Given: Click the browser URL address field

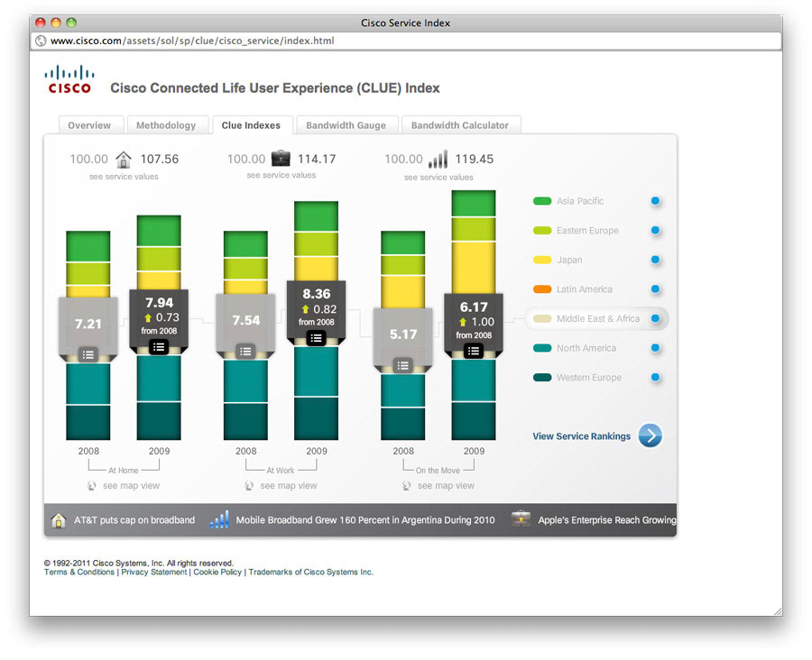Looking at the screenshot, I should 405,41.
